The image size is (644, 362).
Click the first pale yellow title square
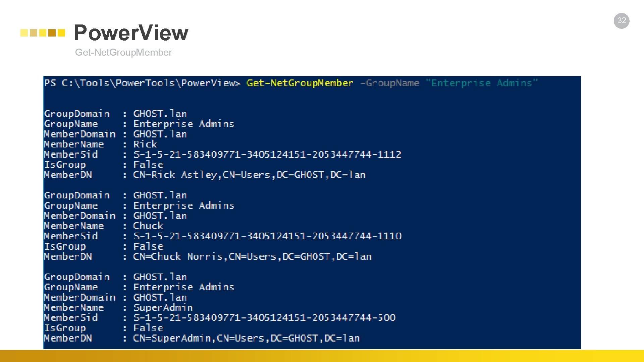pyautogui.click(x=24, y=33)
